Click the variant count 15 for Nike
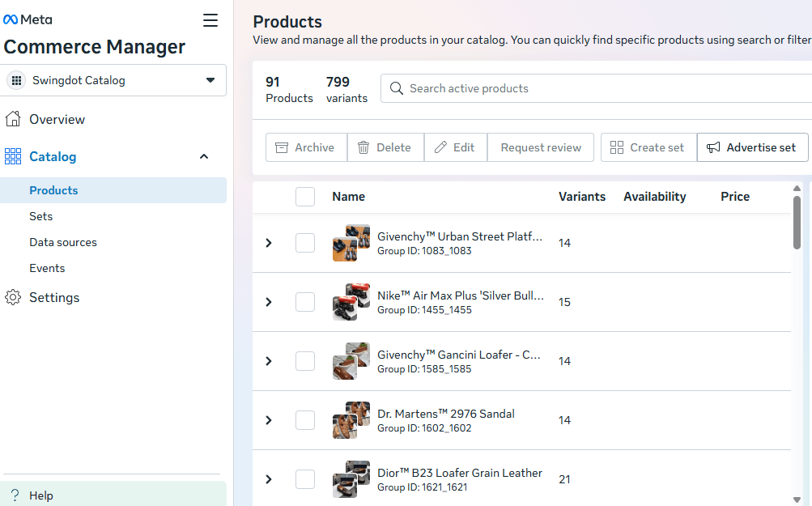The width and height of the screenshot is (812, 506). (x=564, y=302)
